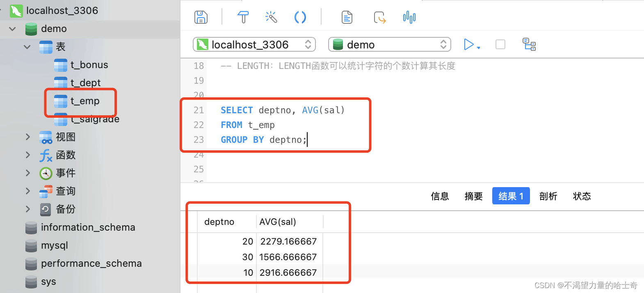This screenshot has height=293, width=644.
Task: Select the cell with 2279.166667
Action: click(290, 241)
